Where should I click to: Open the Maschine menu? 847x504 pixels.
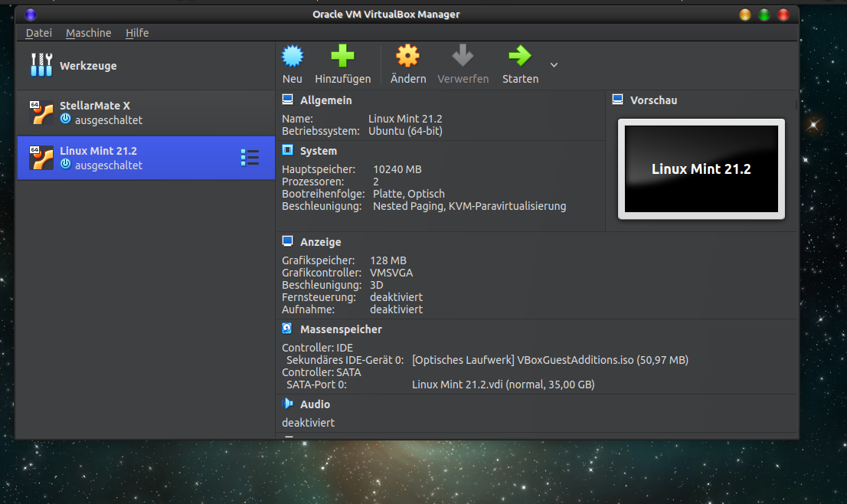pos(89,33)
